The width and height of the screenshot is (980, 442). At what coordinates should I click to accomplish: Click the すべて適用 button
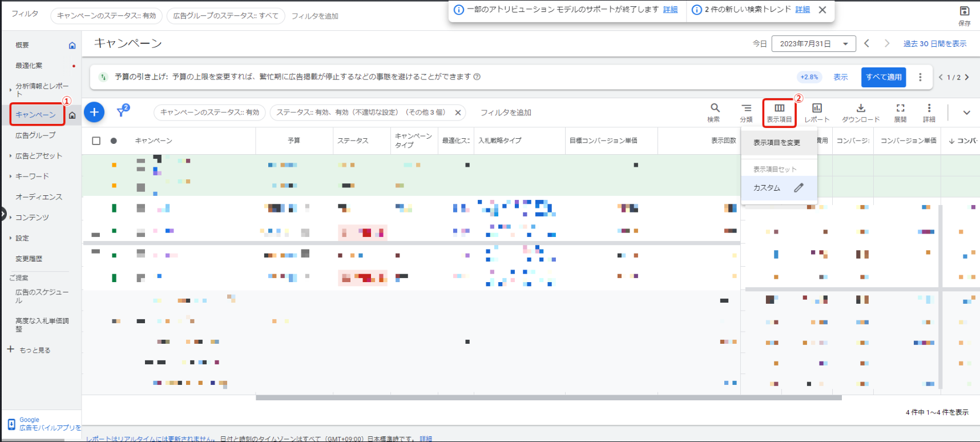884,77
